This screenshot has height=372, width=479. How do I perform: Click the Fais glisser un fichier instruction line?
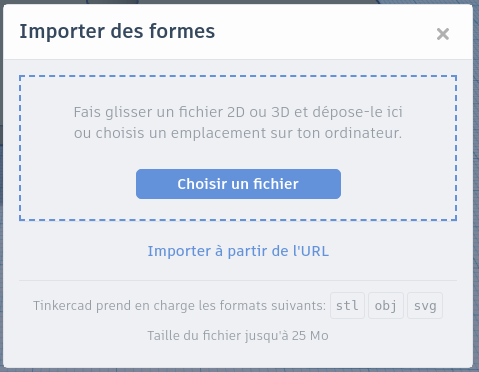[x=238, y=112]
